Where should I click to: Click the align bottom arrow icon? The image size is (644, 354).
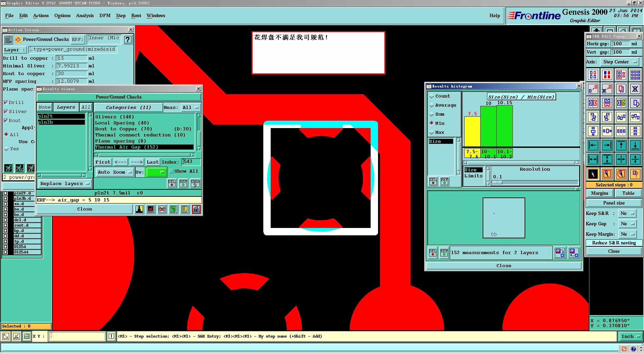(635, 145)
